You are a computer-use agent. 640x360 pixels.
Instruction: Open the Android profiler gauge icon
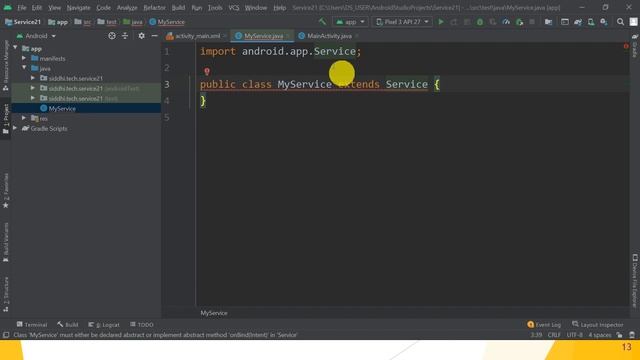click(x=506, y=22)
